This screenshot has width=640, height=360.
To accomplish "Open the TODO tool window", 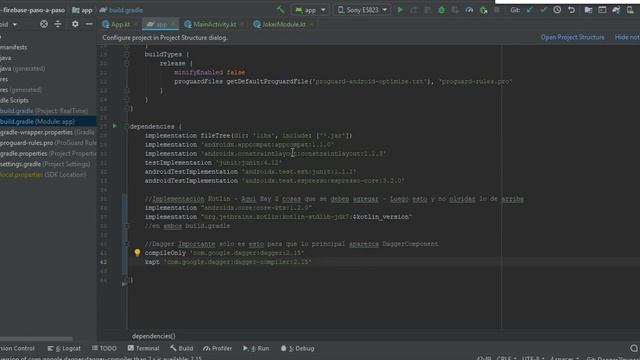I will (x=104, y=349).
